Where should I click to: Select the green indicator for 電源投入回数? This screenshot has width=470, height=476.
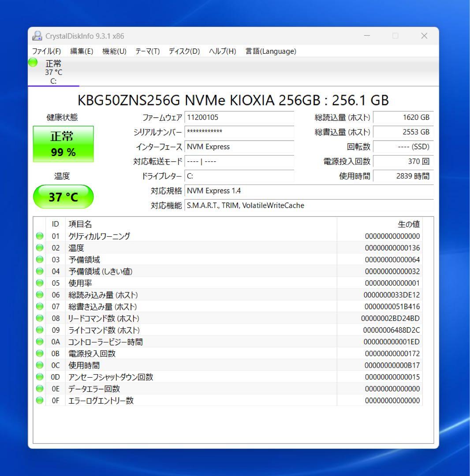[40, 353]
